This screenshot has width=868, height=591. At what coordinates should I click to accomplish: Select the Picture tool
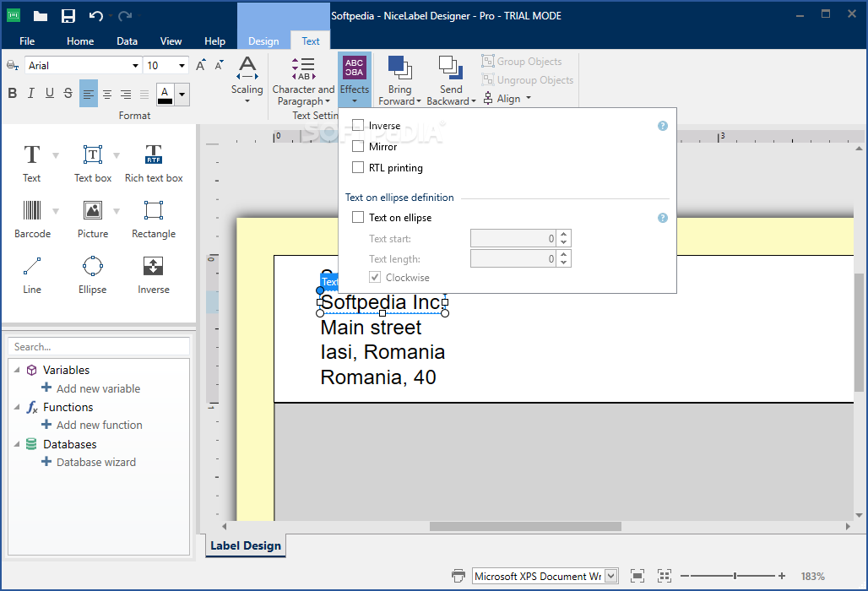click(92, 219)
